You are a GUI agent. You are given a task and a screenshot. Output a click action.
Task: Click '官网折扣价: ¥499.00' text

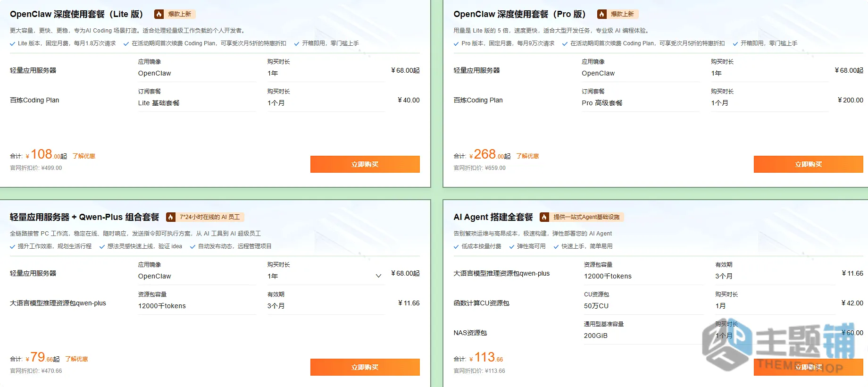coord(36,168)
